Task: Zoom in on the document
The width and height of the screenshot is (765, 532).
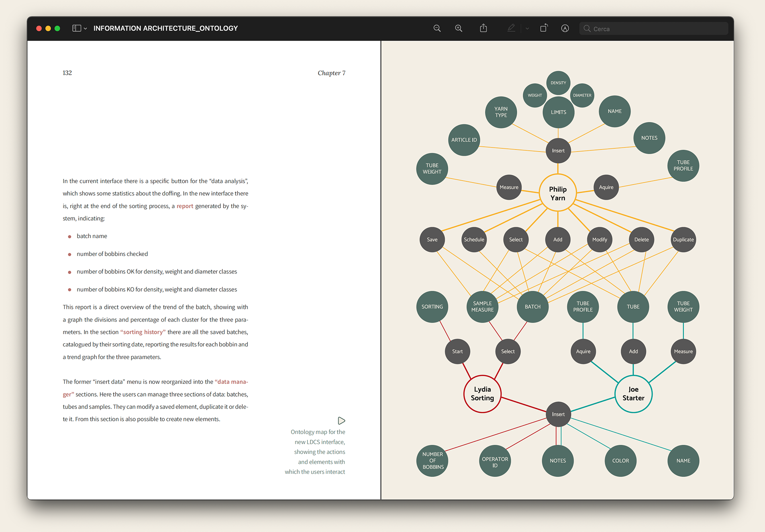Action: coord(459,28)
